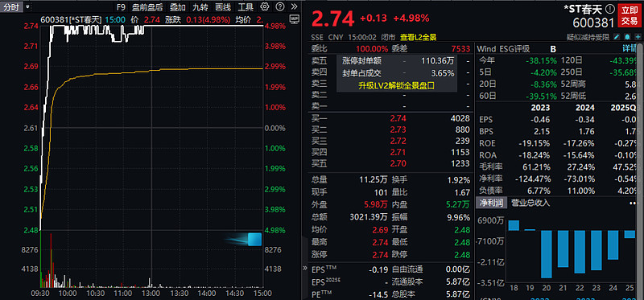Open 叠加 overlay option

pyautogui.click(x=178, y=7)
